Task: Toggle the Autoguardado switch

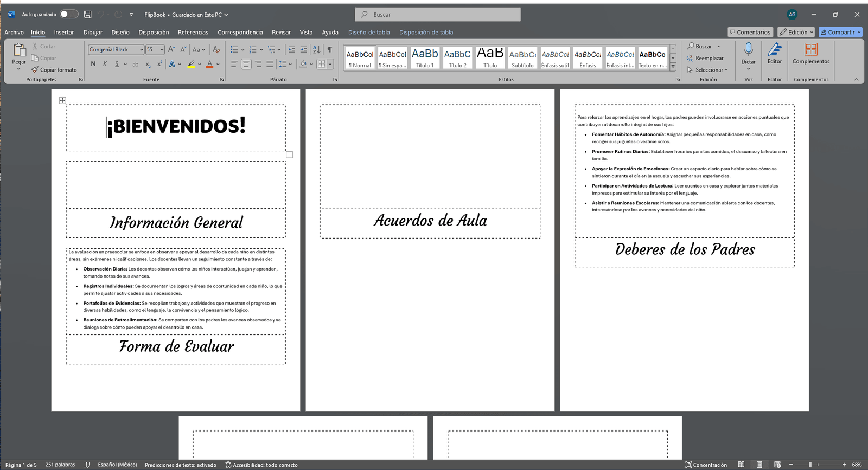Action: pyautogui.click(x=69, y=15)
